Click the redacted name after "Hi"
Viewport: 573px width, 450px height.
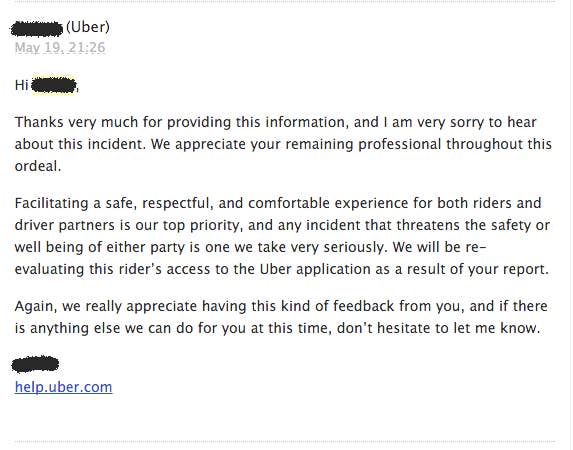click(x=54, y=85)
